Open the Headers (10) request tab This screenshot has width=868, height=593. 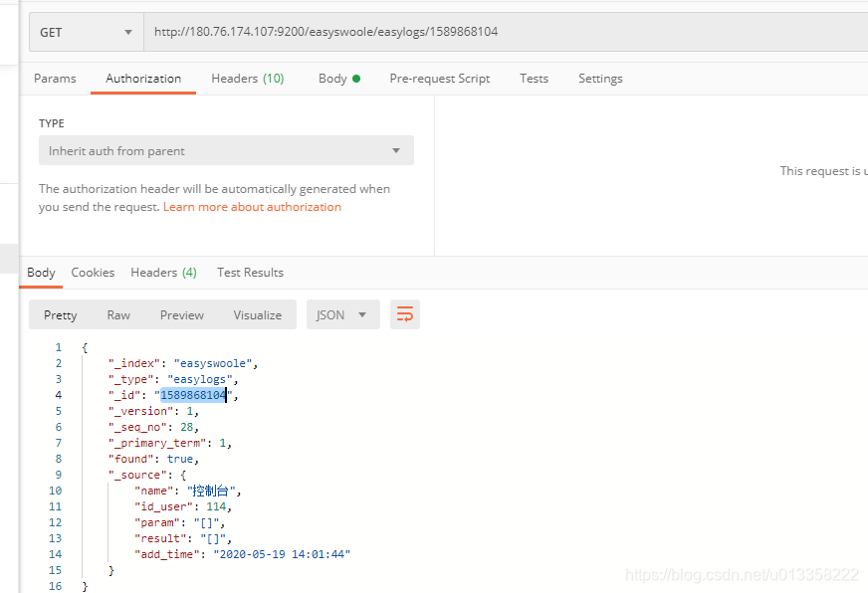pyautogui.click(x=247, y=78)
